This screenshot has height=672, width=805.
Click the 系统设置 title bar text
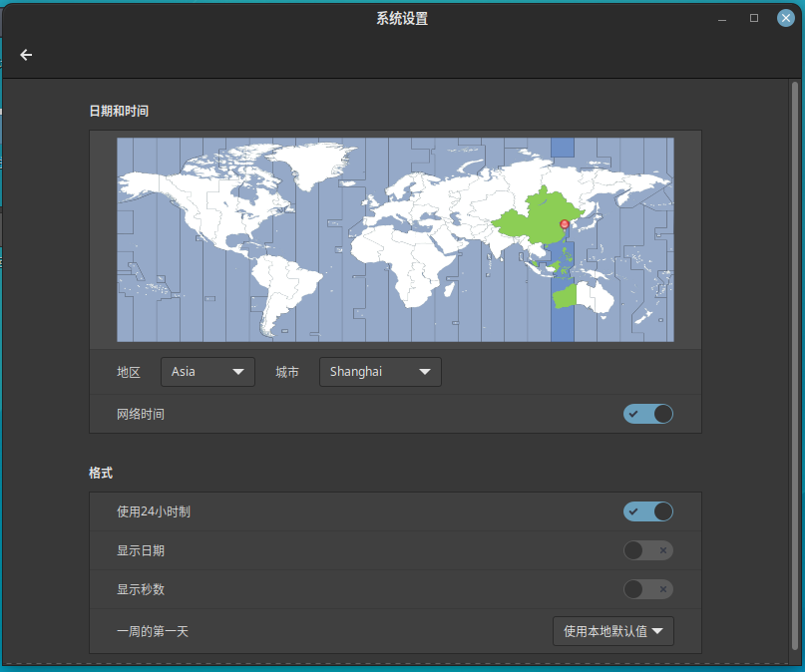pyautogui.click(x=402, y=18)
